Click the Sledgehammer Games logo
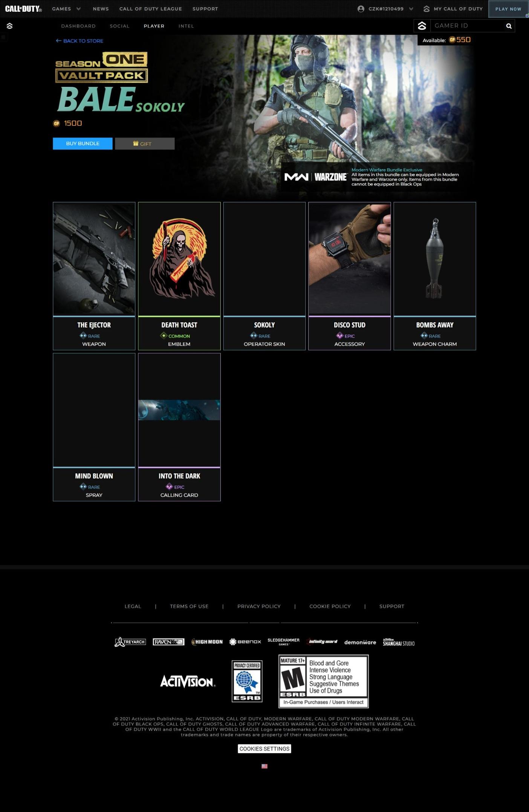 [x=283, y=641]
